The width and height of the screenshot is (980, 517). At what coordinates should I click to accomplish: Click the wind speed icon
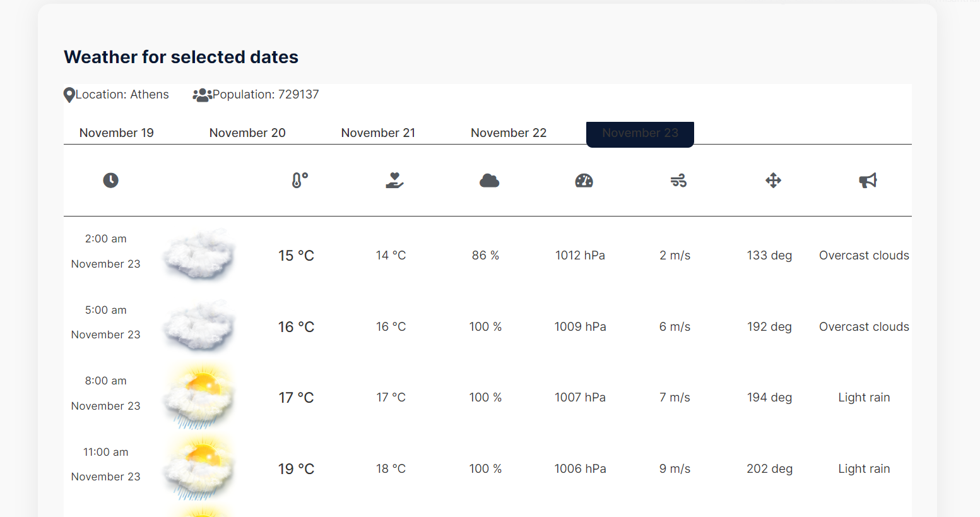click(x=678, y=181)
